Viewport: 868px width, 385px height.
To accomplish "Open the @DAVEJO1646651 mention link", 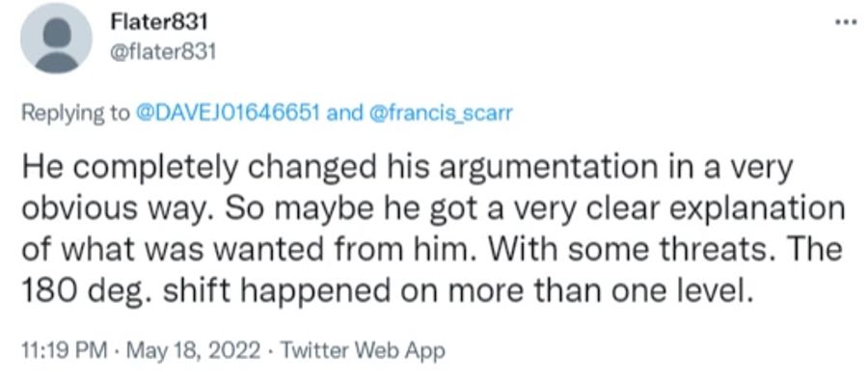I will [x=228, y=114].
